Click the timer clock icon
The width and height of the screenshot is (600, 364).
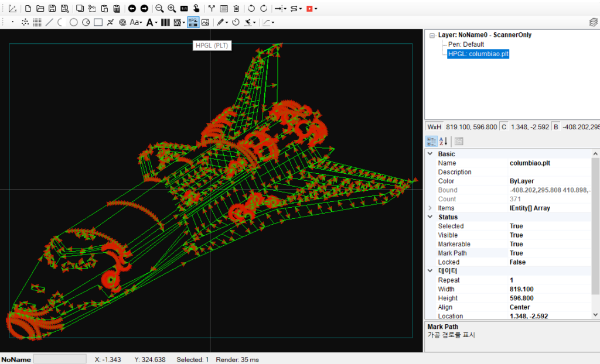[x=236, y=22]
